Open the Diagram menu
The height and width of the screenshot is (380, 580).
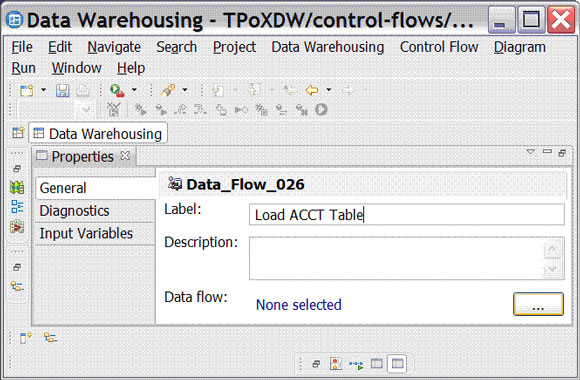pyautogui.click(x=520, y=47)
